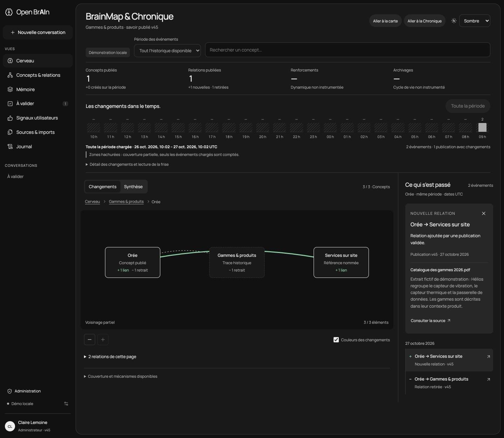Screen dimensions: 504x438
Task: Click the Journal scroll icon
Action: 10,146
